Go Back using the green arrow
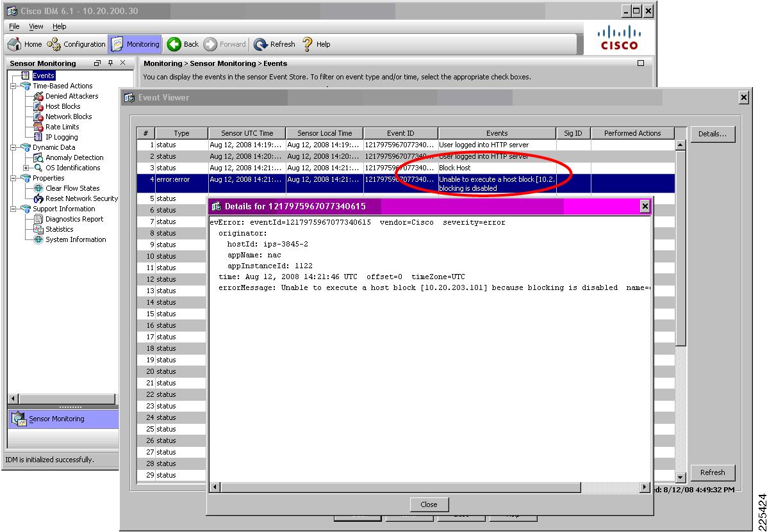767x532 pixels. pos(183,44)
